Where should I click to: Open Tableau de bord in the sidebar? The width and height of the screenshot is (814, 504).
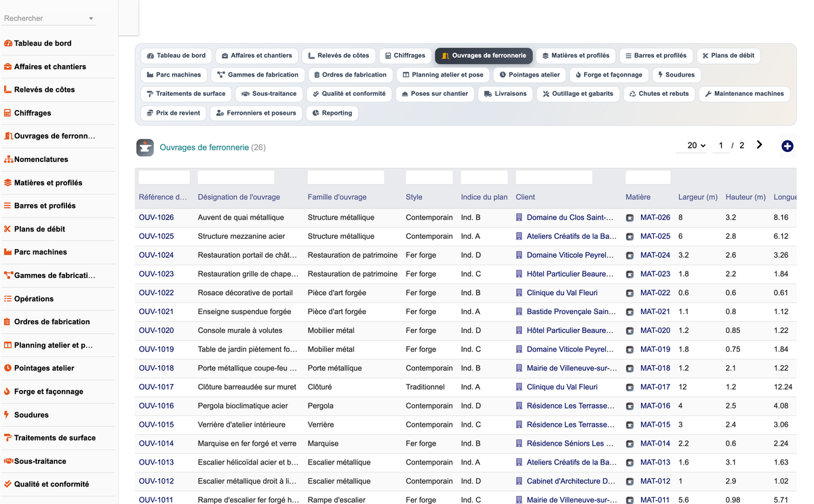click(43, 43)
